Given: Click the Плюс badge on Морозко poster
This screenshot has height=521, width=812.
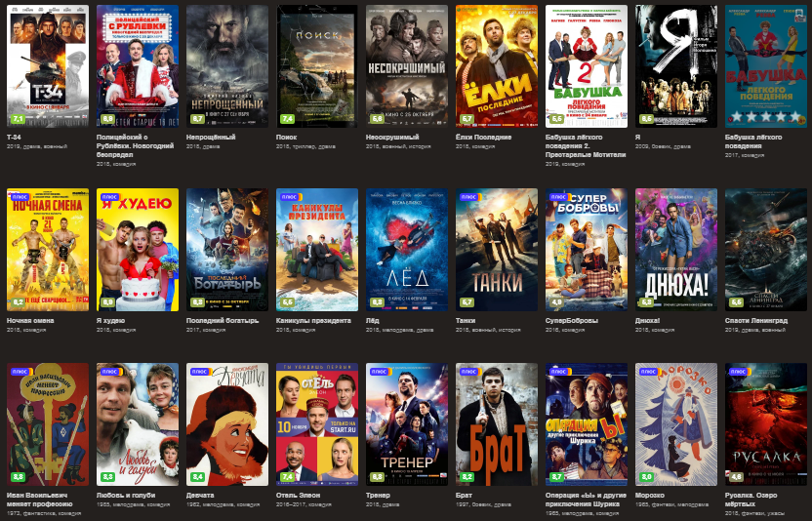Looking at the screenshot, I should coord(648,372).
